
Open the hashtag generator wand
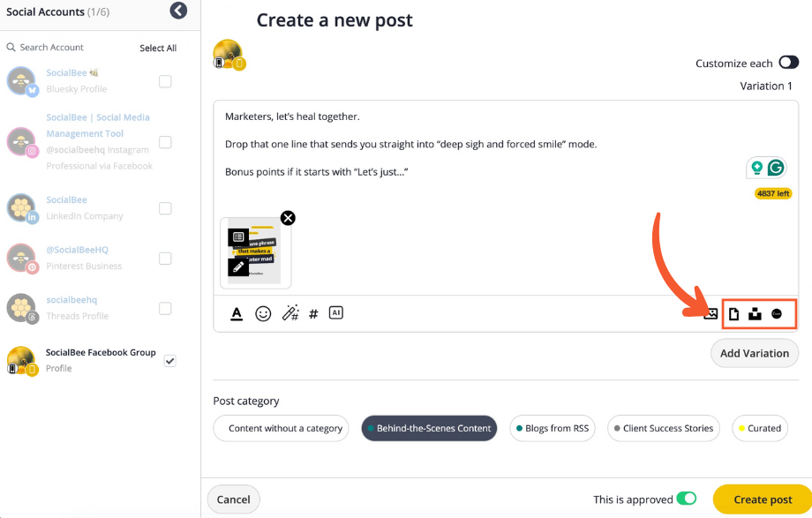(x=289, y=313)
